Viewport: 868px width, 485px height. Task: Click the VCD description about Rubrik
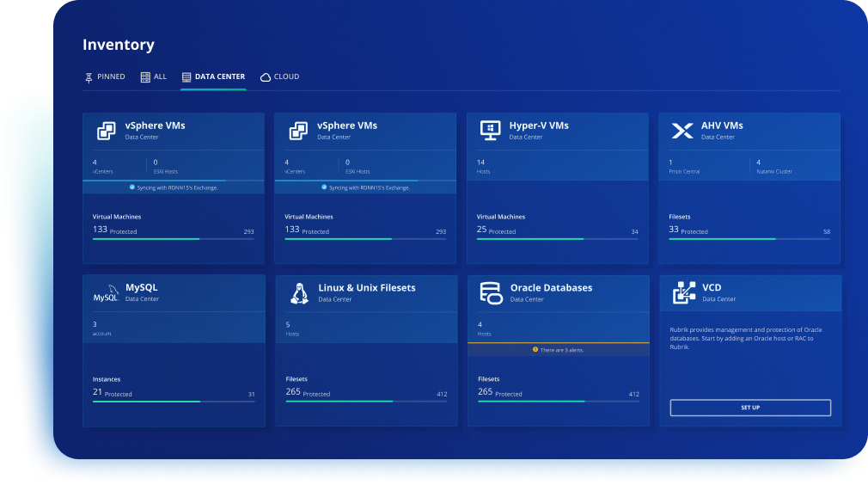[746, 338]
